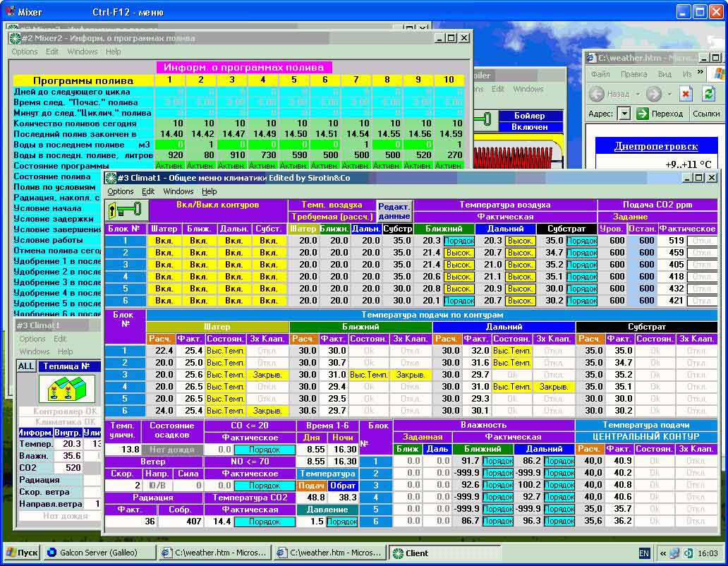The image size is (728, 566).
Task: Open the Вид menu in Internet Explorer
Action: coord(665,74)
